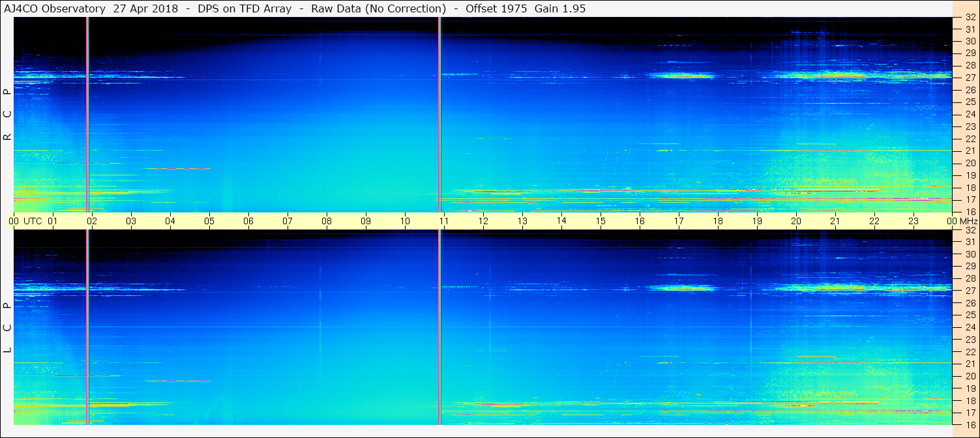This screenshot has height=438, width=980.
Task: Click the 21 hour tick label
Action: 835,221
